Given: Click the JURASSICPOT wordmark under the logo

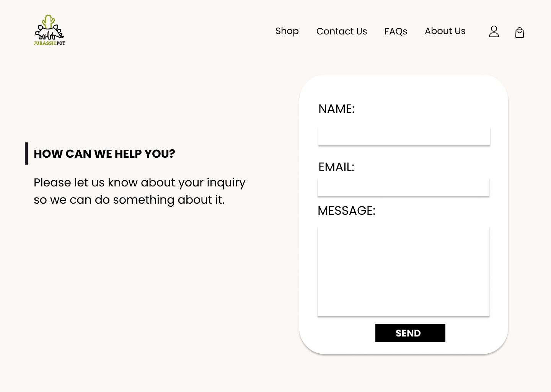Looking at the screenshot, I should pos(49,43).
